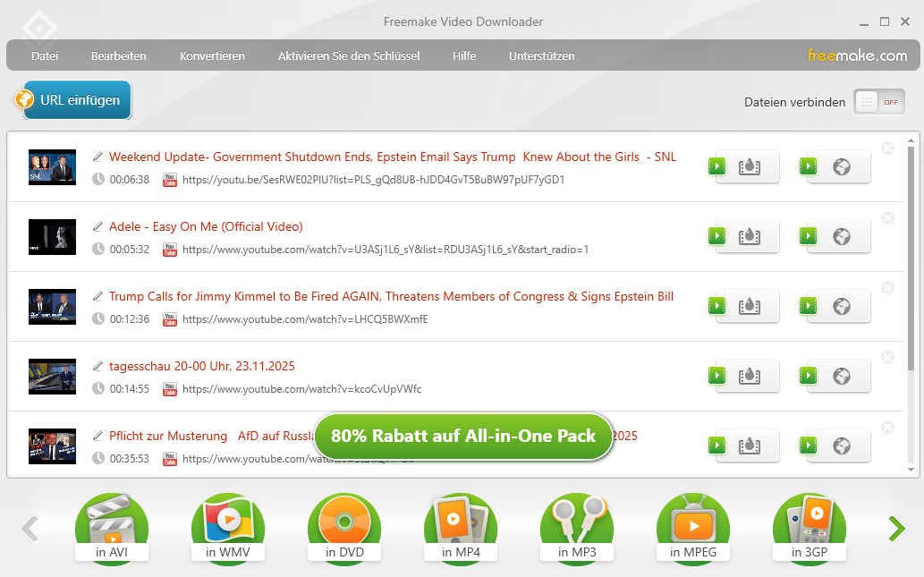Image resolution: width=924 pixels, height=577 pixels.
Task: Start download of the tagesschau video
Action: point(716,376)
